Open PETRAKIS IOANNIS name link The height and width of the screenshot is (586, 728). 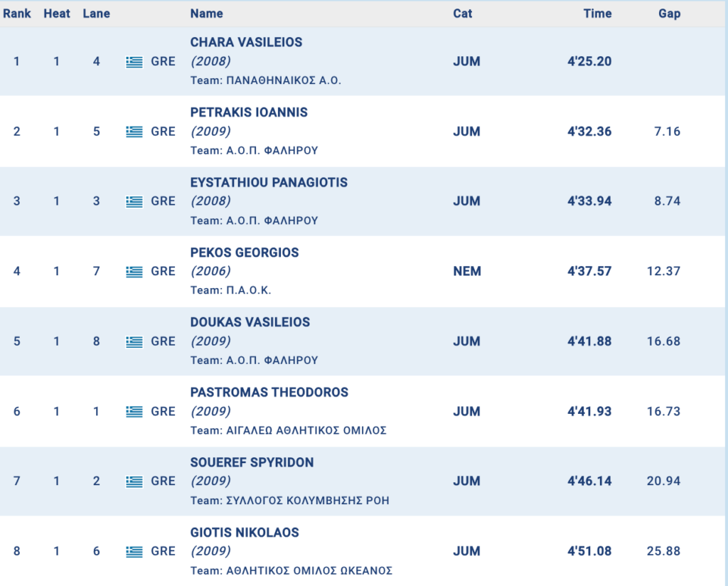[249, 112]
